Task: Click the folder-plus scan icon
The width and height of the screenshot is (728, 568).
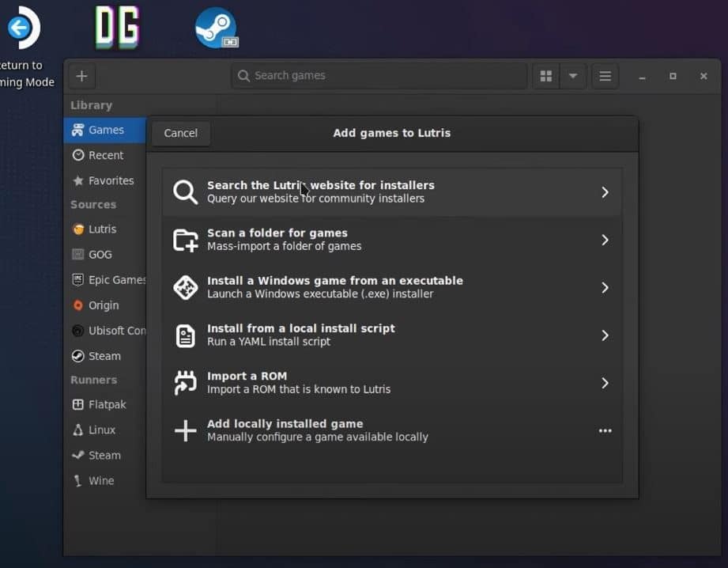Action: point(185,240)
